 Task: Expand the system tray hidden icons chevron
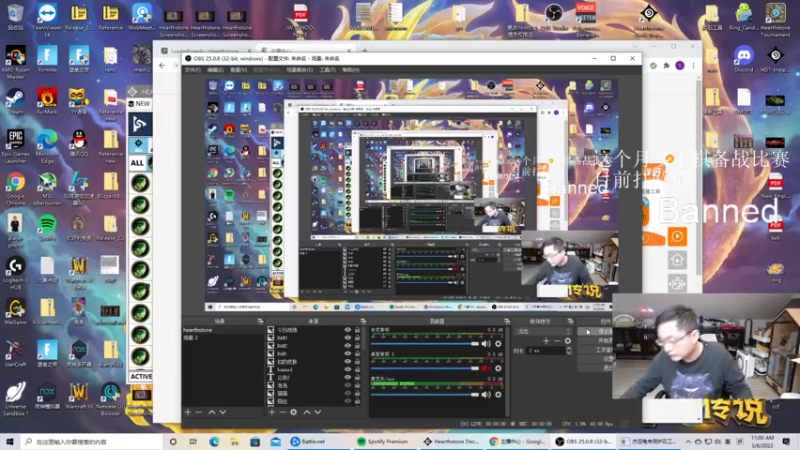(x=688, y=441)
